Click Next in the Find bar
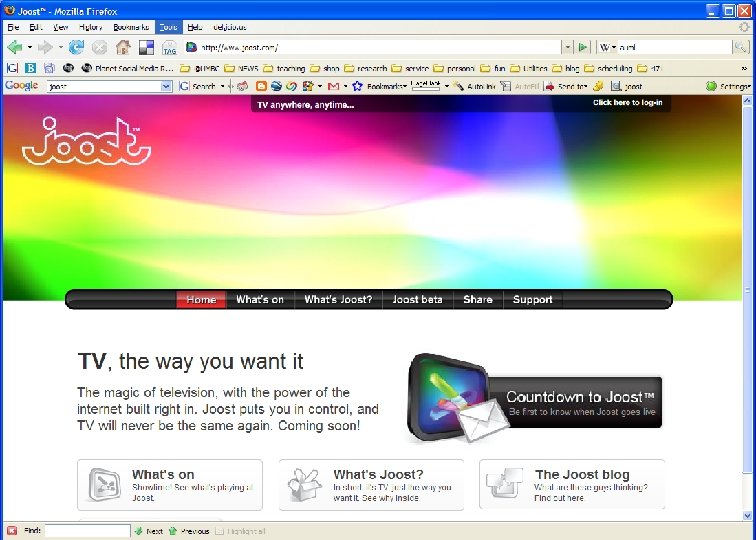The image size is (756, 540). tap(148, 531)
